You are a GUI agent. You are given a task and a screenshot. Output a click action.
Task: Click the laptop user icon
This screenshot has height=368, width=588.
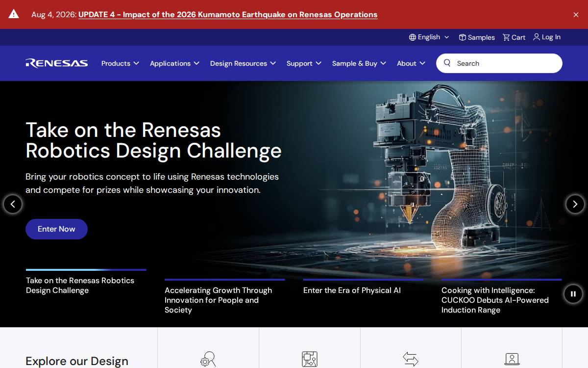click(512, 359)
